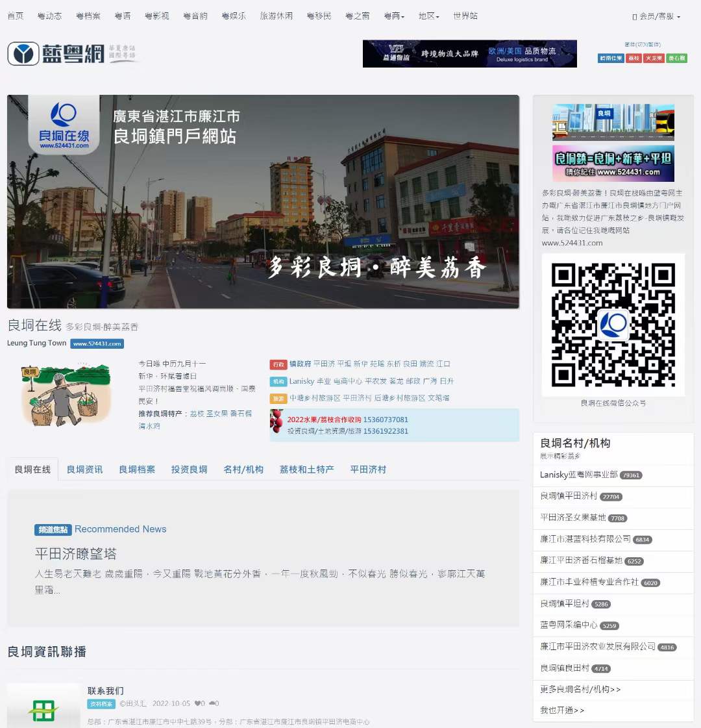
Task: Click the 更多良垌名村/机构>> link
Action: (x=580, y=689)
